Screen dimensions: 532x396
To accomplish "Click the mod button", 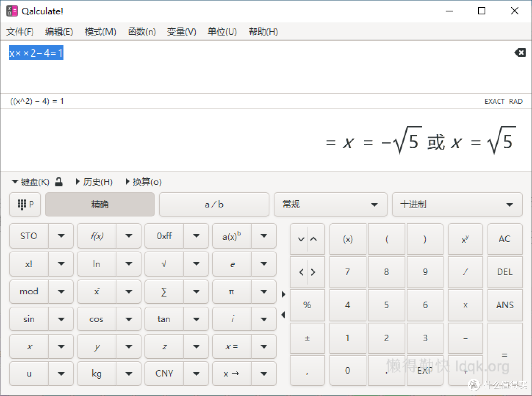I will 29,291.
